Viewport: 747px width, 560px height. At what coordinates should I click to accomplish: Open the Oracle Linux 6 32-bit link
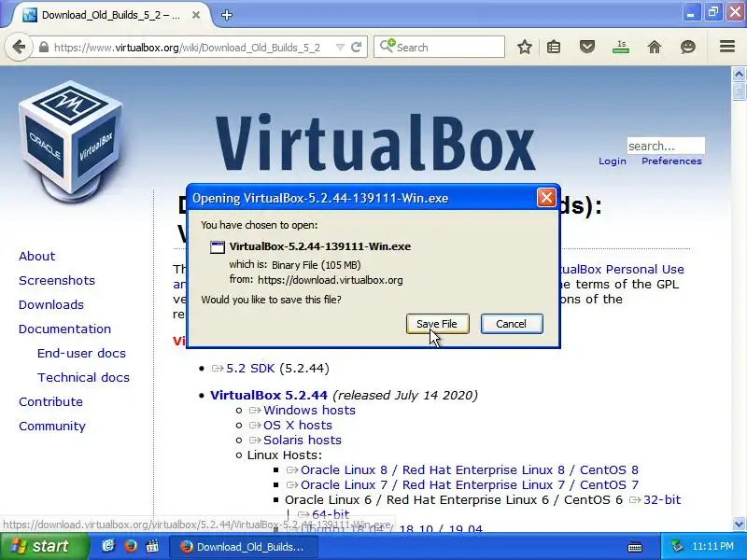[x=662, y=500]
